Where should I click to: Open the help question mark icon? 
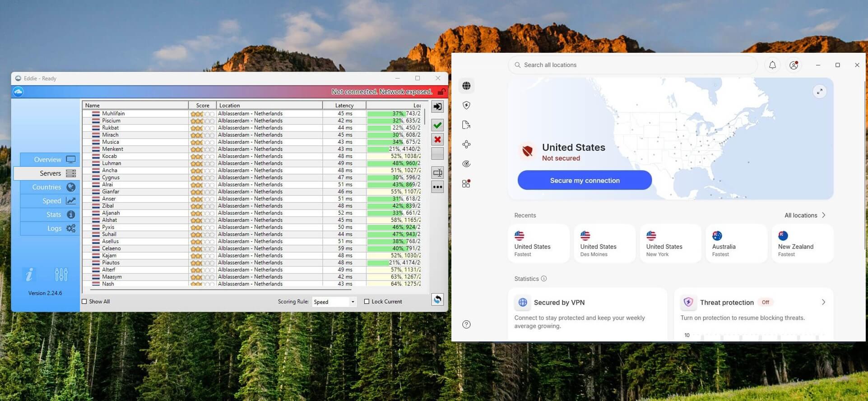point(466,324)
